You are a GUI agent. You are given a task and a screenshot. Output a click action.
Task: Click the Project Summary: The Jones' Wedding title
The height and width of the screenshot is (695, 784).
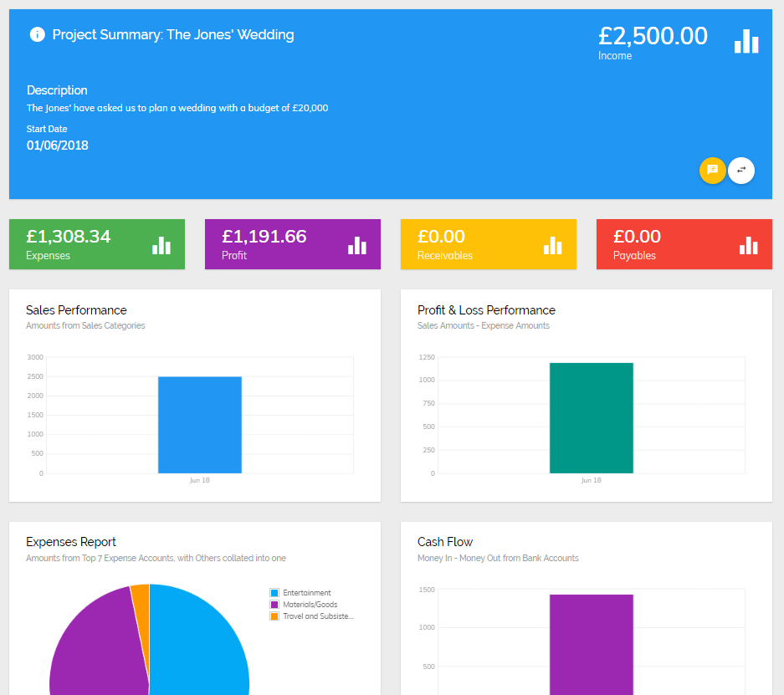pos(173,34)
